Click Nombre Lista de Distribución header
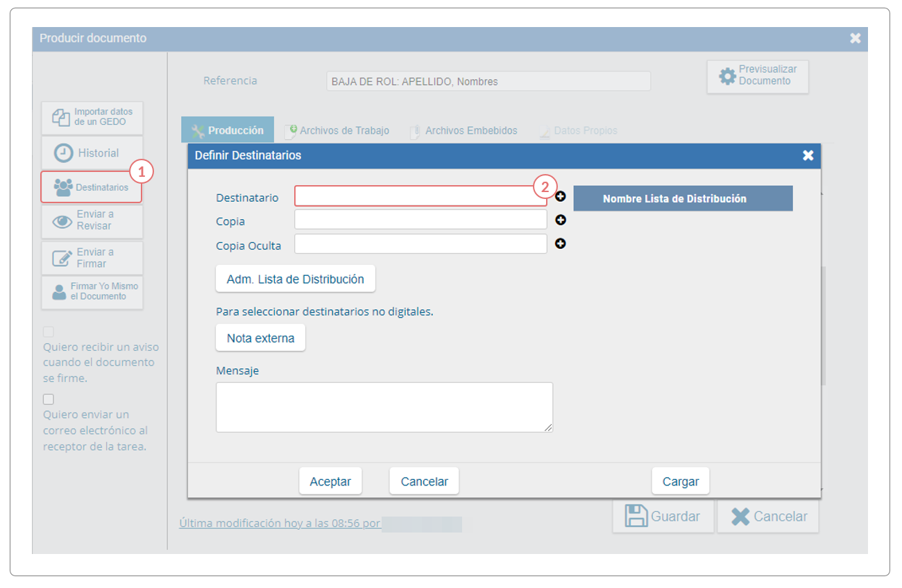 point(683,198)
